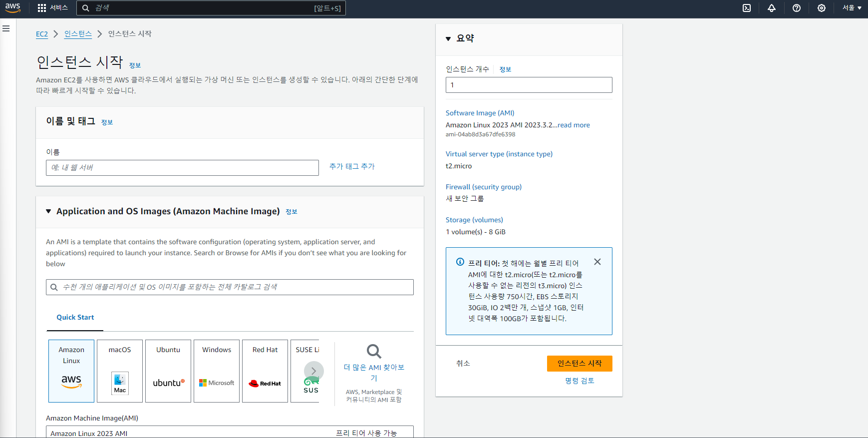Image resolution: width=868 pixels, height=438 pixels.
Task: Select the Windows AMI tile
Action: tap(217, 371)
